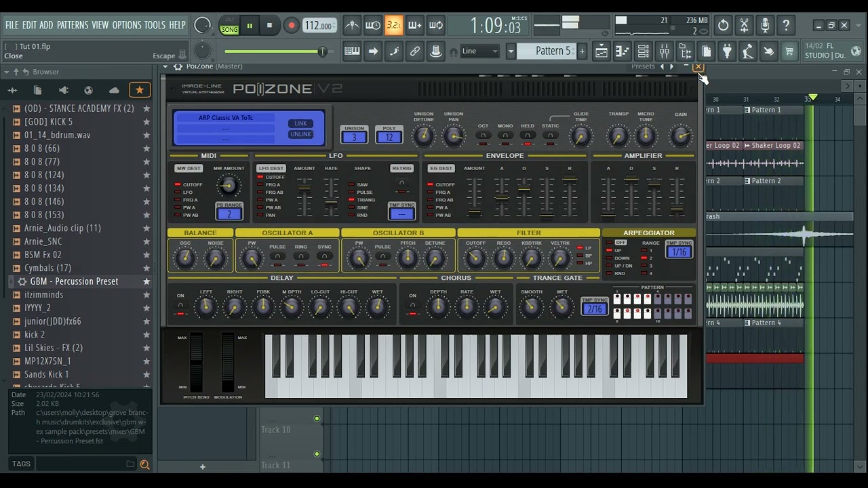Toggle the HELD switch in PoiZone
868x488 pixels.
click(x=528, y=136)
